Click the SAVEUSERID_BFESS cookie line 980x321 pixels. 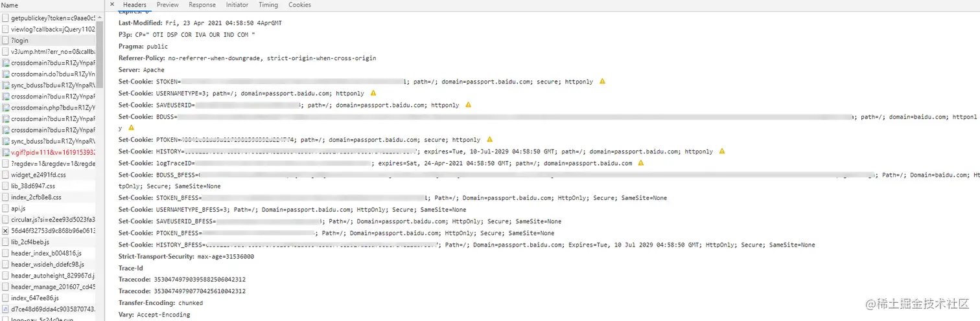pyautogui.click(x=340, y=221)
